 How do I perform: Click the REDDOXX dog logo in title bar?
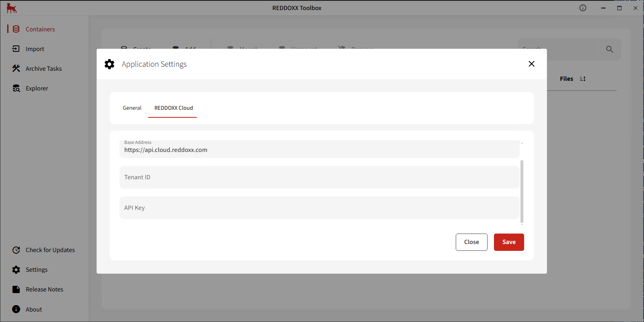(11, 8)
